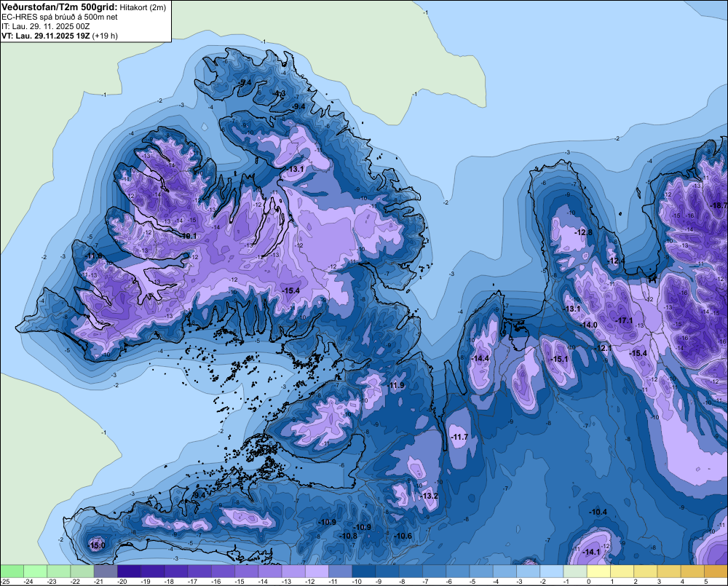The image size is (728, 586).
Task: Click the -15.0 temperature value
Action: pyautogui.click(x=97, y=545)
